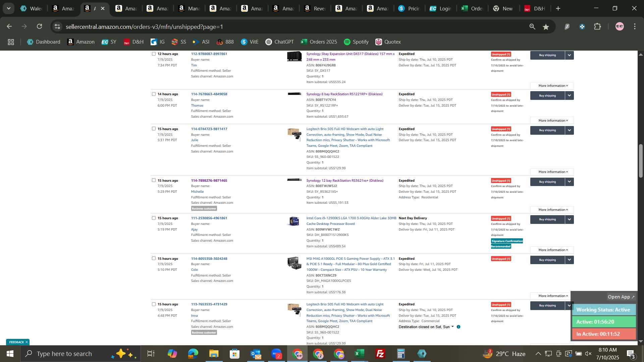Dismiss the Feedback badge close icon

(26, 342)
